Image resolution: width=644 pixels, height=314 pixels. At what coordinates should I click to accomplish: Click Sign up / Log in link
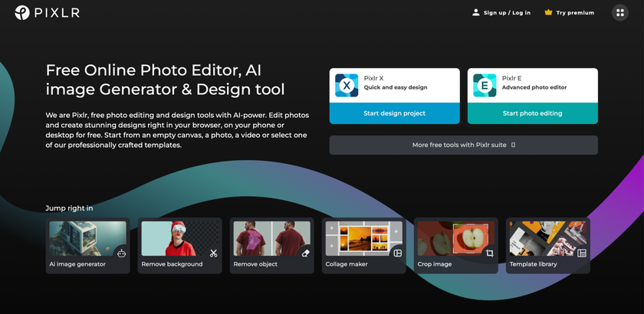tap(507, 13)
